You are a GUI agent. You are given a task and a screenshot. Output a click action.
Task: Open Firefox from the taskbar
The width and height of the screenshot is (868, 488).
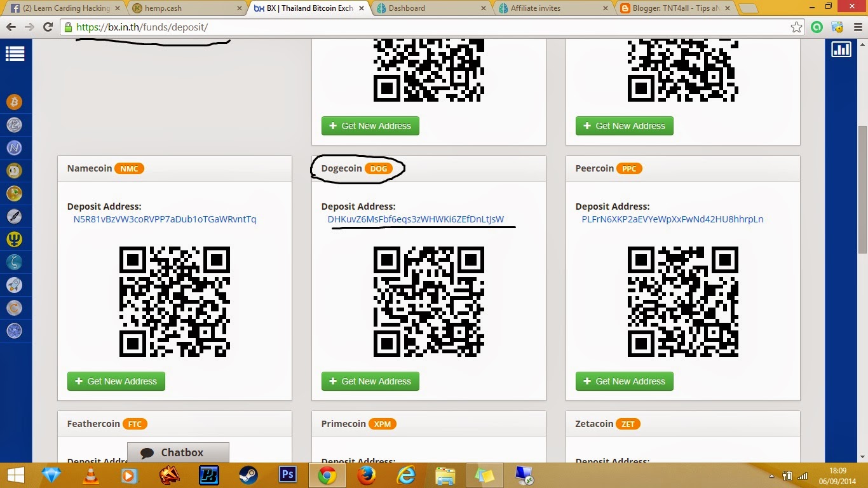[367, 475]
